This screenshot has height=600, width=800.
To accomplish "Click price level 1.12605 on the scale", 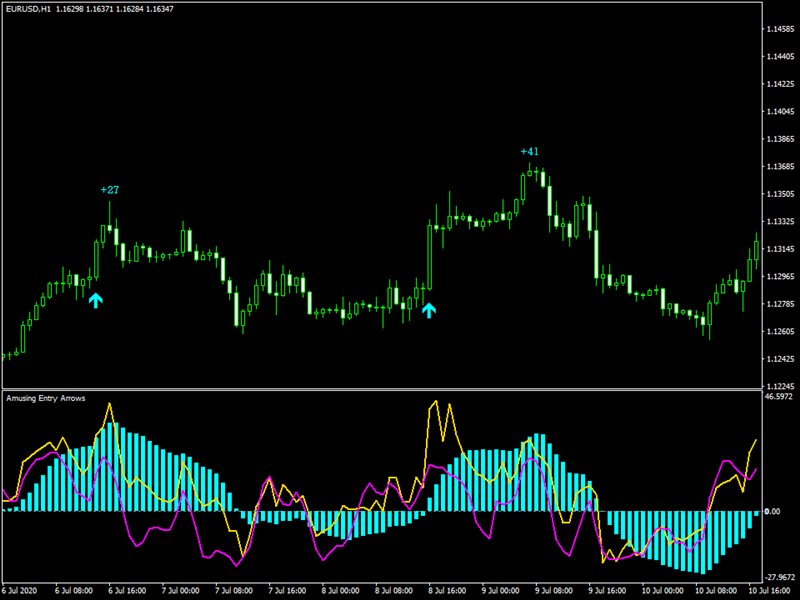I will pyautogui.click(x=781, y=332).
